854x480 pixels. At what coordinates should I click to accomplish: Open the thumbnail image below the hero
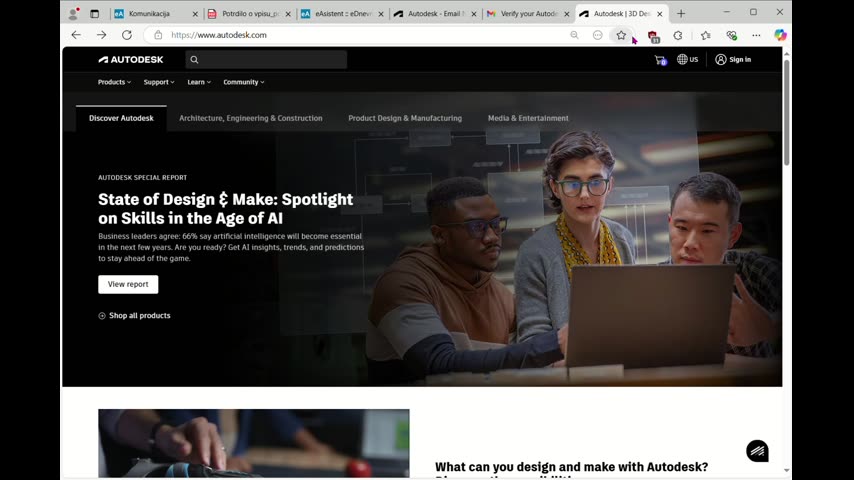tap(254, 443)
